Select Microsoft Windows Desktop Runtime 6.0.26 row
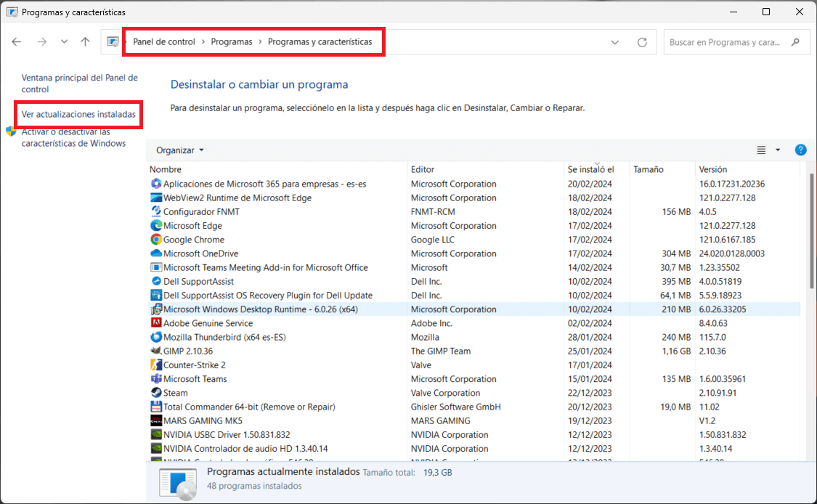This screenshot has width=817, height=504. 474,309
